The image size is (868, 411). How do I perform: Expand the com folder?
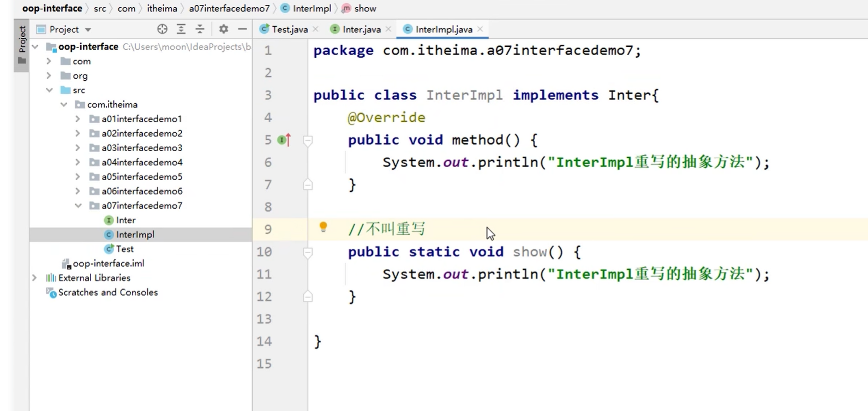point(49,61)
